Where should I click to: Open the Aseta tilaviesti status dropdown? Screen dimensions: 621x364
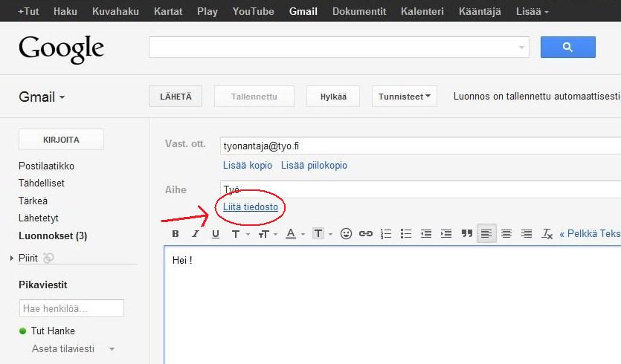(x=112, y=349)
